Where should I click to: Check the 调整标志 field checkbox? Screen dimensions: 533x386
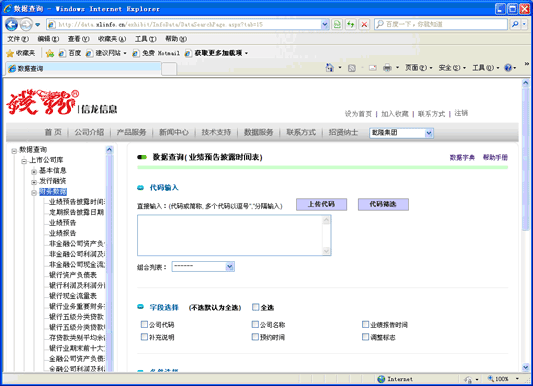tap(365, 337)
